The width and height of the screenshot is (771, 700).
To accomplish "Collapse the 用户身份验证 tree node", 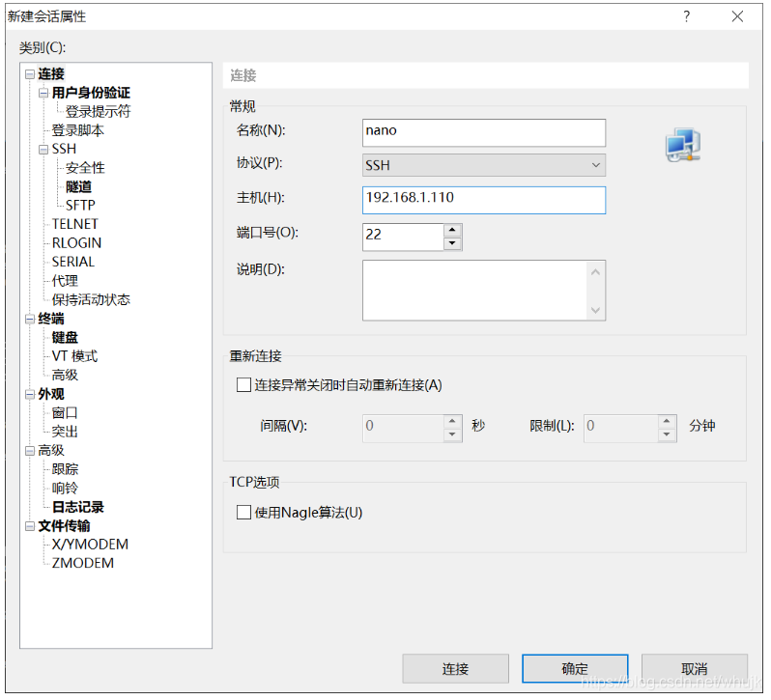I will pos(43,93).
